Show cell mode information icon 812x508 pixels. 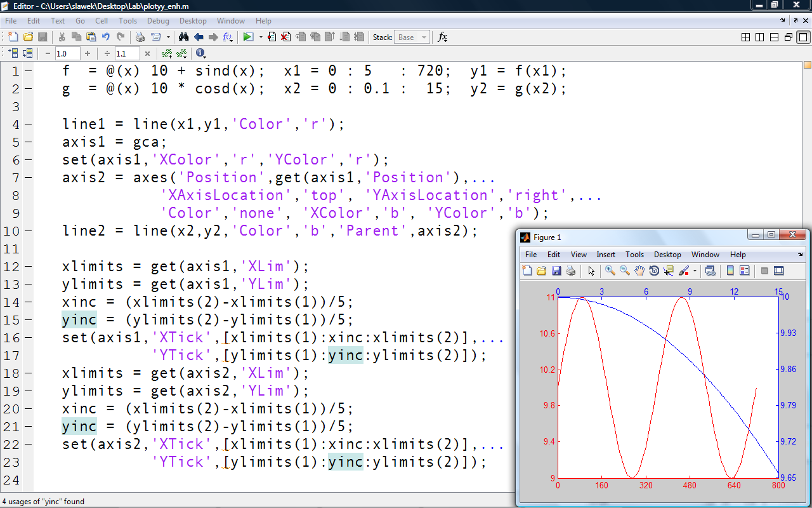(x=200, y=53)
